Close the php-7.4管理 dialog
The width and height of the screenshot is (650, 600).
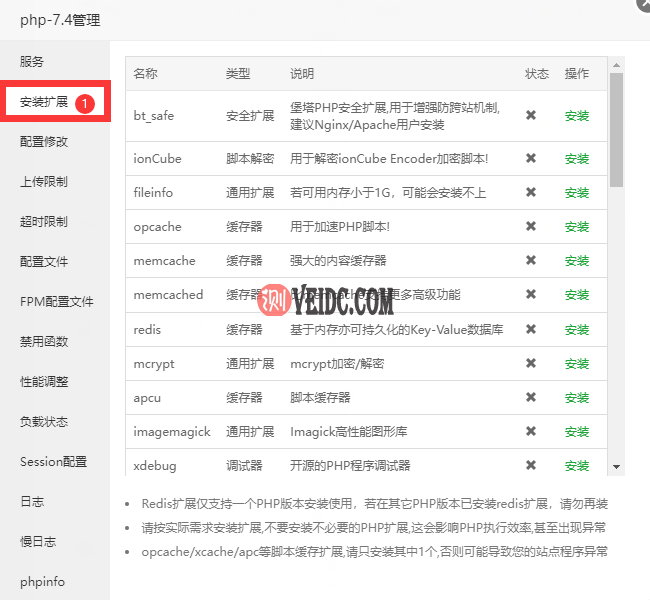645,3
